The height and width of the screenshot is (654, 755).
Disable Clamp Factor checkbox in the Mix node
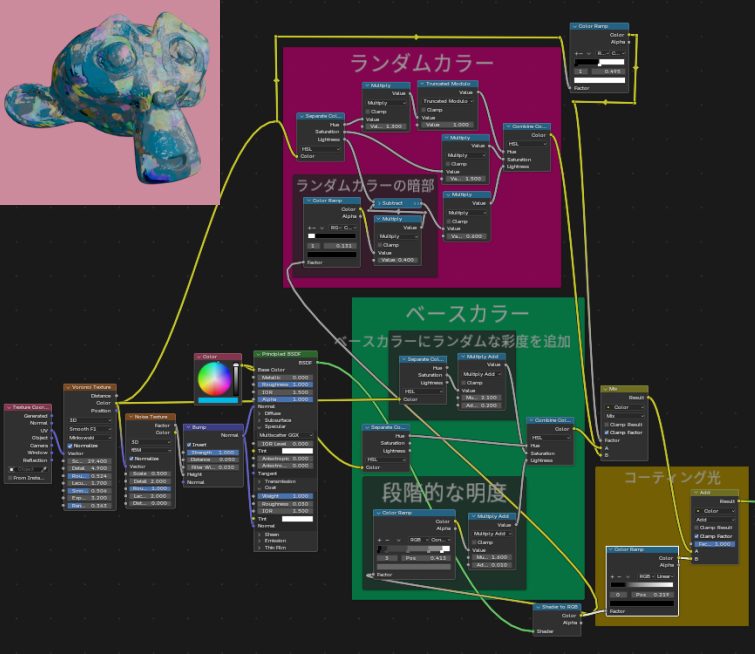pyautogui.click(x=609, y=432)
